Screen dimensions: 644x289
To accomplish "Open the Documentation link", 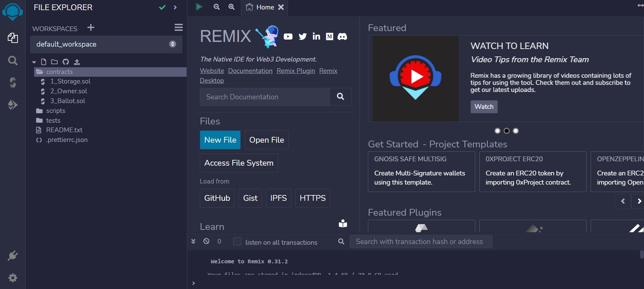I will point(250,71).
